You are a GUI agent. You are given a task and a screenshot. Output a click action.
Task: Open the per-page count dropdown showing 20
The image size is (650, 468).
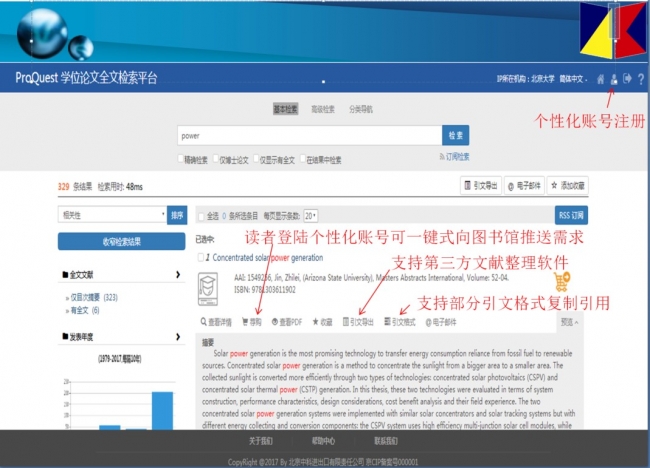(310, 216)
